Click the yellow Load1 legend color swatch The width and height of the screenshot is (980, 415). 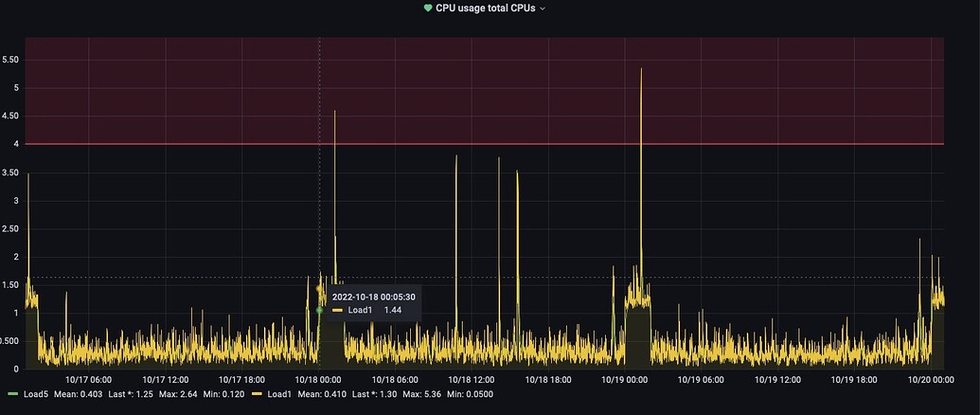tap(257, 394)
